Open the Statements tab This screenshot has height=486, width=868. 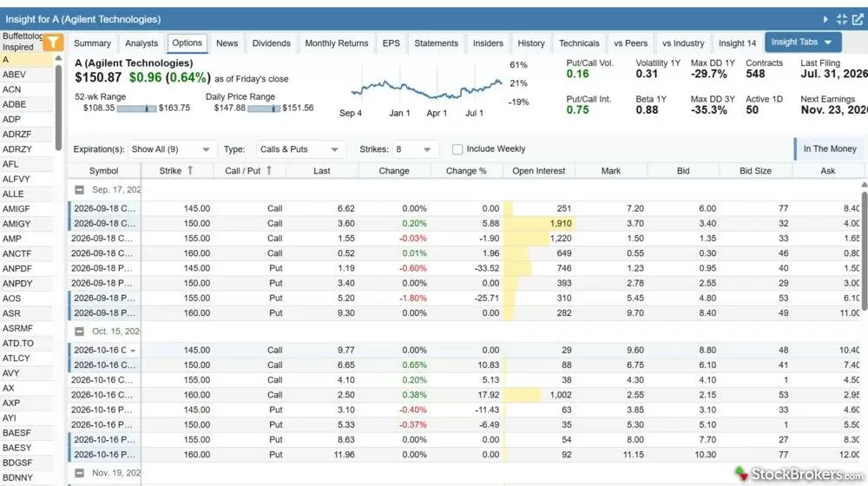pos(437,43)
